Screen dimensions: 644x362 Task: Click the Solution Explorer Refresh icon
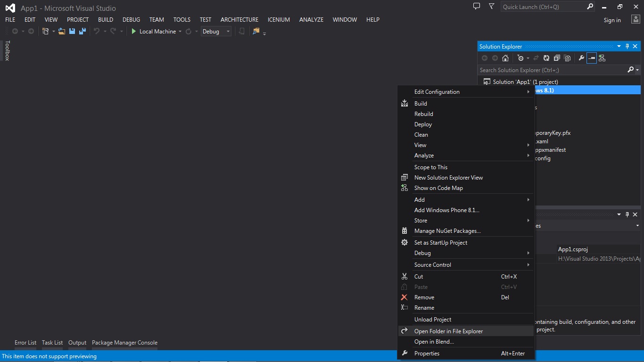(546, 58)
